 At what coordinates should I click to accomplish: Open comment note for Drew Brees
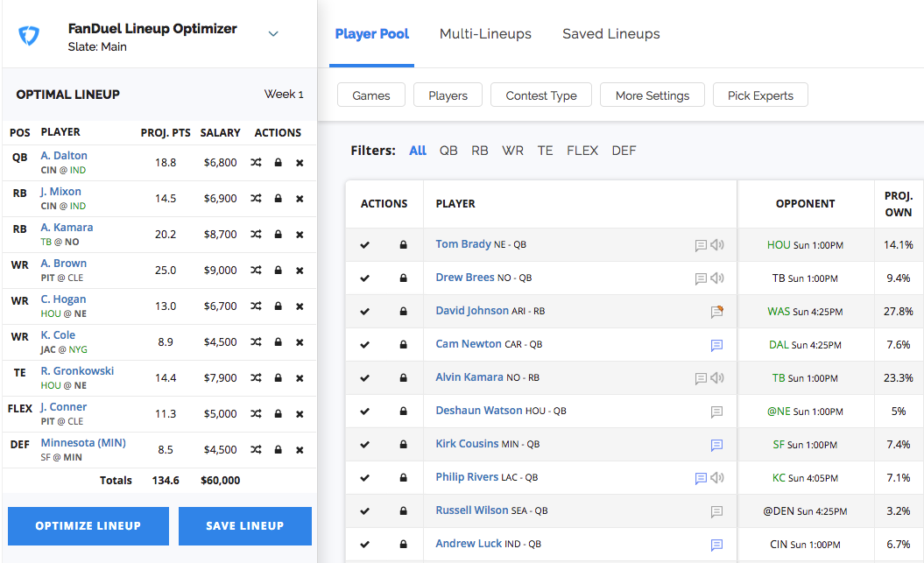701,278
